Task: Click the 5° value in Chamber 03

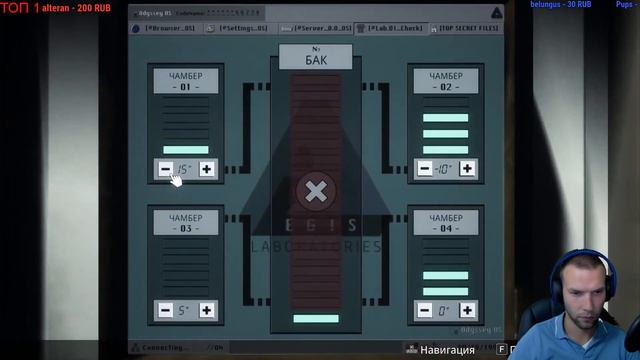Action: pos(184,311)
